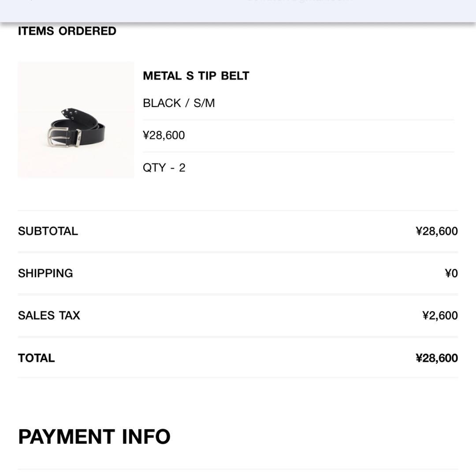
Task: Tap the SHIPPING label
Action: [x=45, y=273]
